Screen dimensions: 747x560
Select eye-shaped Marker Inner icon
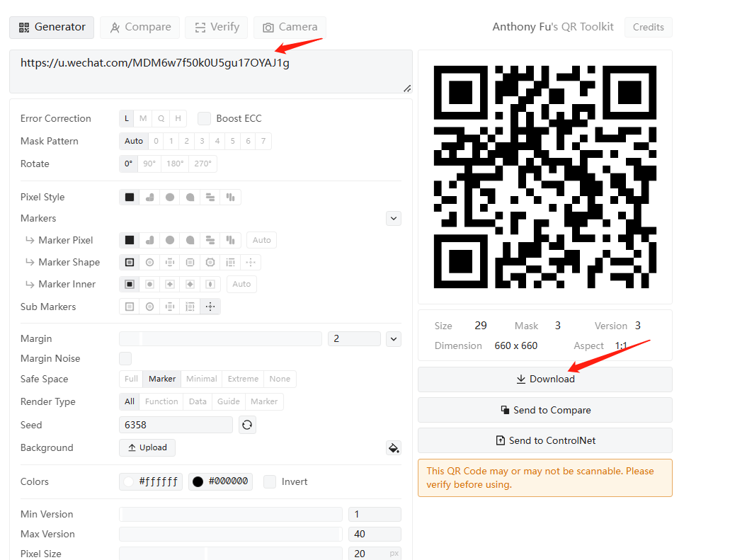point(210,285)
